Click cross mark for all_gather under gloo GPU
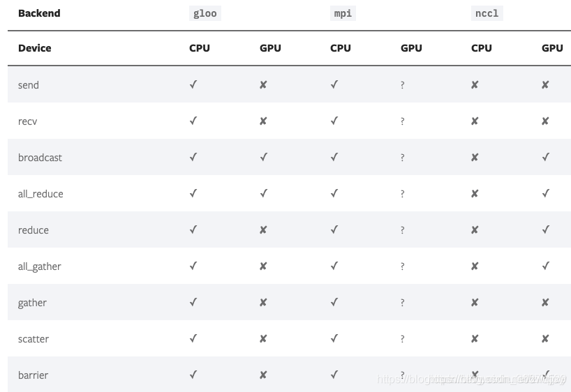This screenshot has height=392, width=571. pyautogui.click(x=263, y=266)
